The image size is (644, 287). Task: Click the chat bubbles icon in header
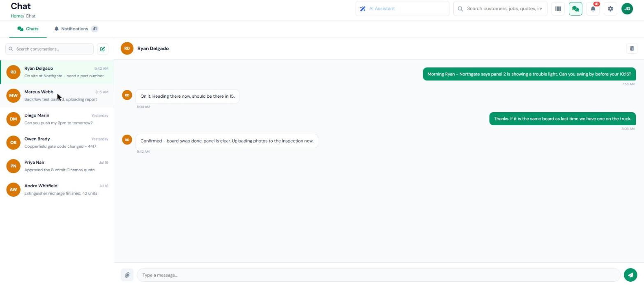tap(575, 9)
